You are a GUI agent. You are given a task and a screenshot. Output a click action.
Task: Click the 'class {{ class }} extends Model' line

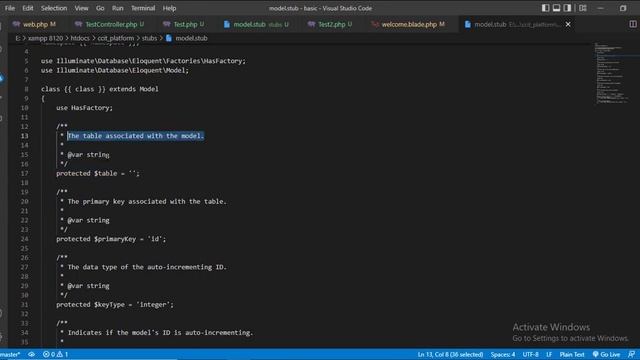coord(100,89)
